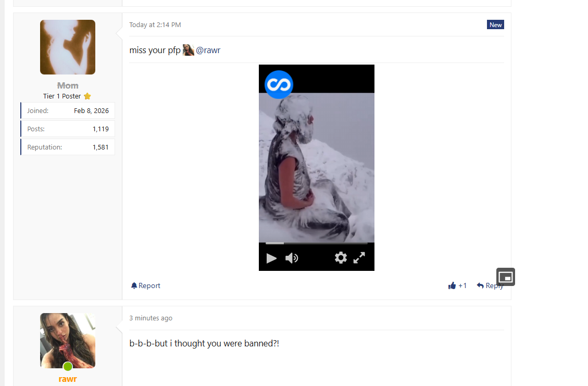Visit the Mom username profile

pyautogui.click(x=68, y=85)
